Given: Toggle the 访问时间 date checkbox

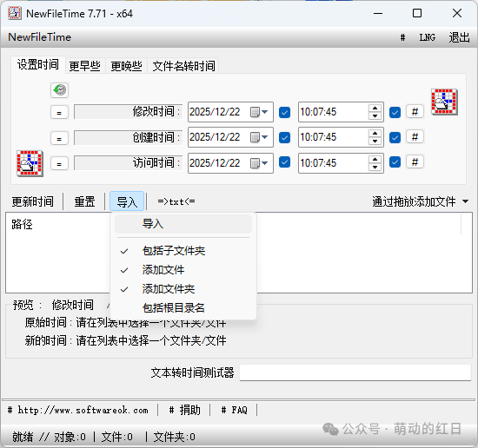Looking at the screenshot, I should click(x=284, y=162).
